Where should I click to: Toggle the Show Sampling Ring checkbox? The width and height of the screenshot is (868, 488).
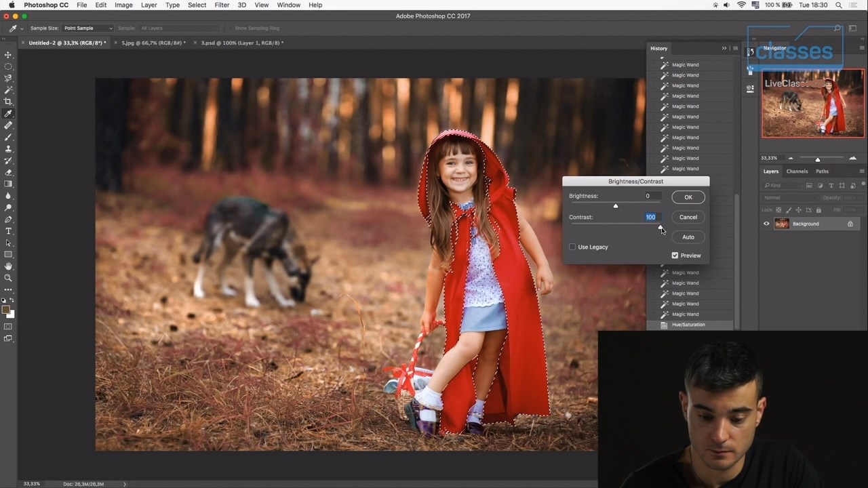pos(230,28)
